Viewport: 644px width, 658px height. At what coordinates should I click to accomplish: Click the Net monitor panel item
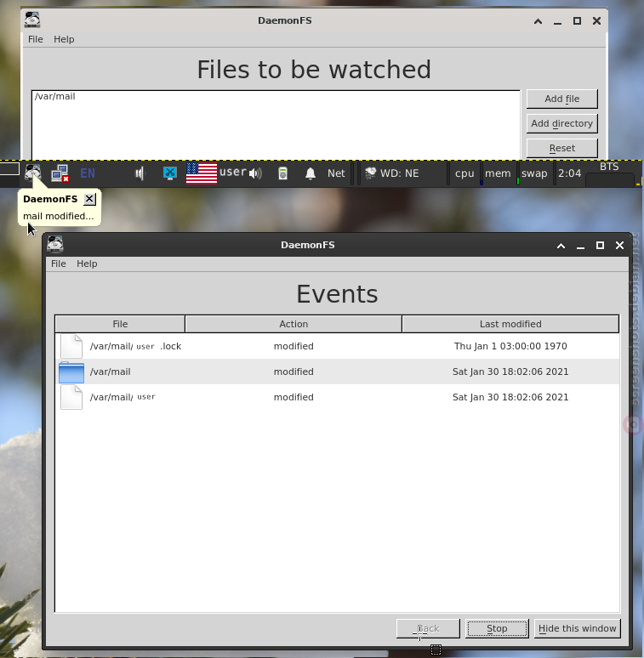pyautogui.click(x=336, y=173)
